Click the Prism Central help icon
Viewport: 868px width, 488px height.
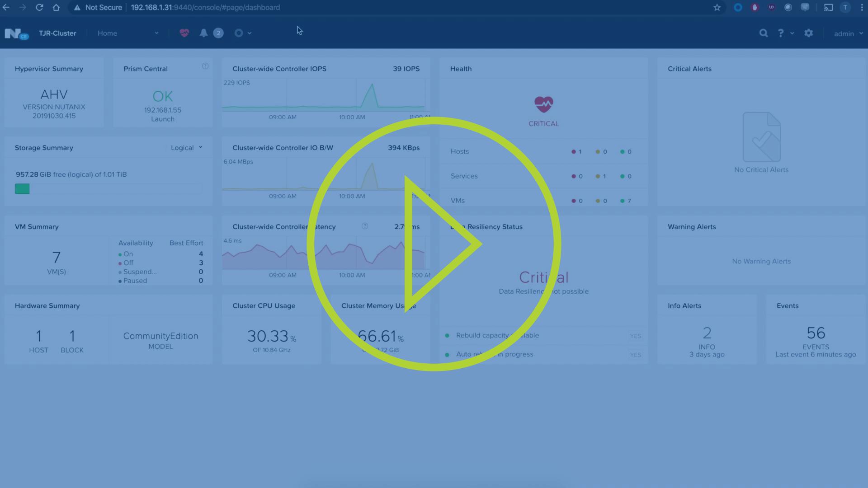point(205,66)
